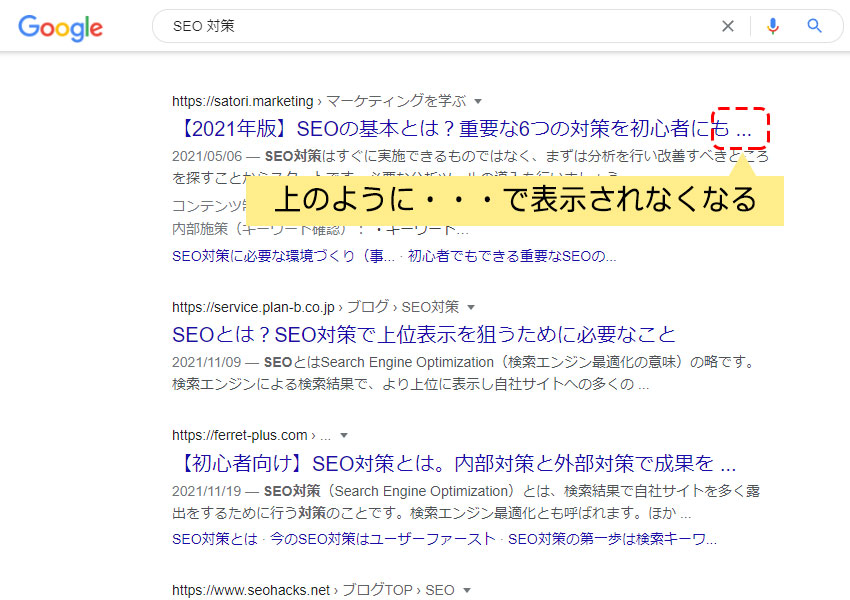
Task: Click the https://satori.marketing breadcrumb URL
Action: click(242, 101)
